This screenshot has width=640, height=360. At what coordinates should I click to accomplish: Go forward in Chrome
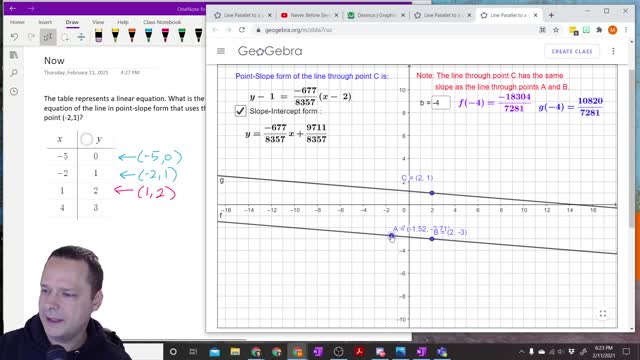(229, 30)
